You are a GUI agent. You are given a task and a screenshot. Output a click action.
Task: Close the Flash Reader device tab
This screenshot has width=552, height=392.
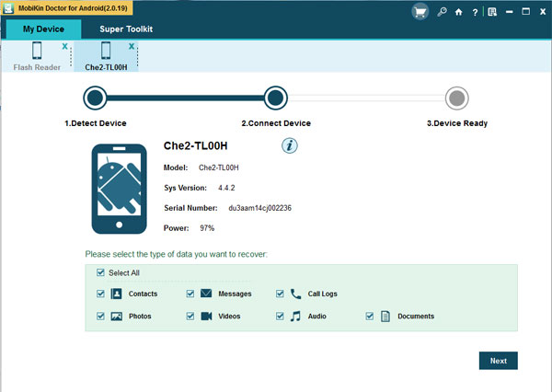[x=64, y=46]
